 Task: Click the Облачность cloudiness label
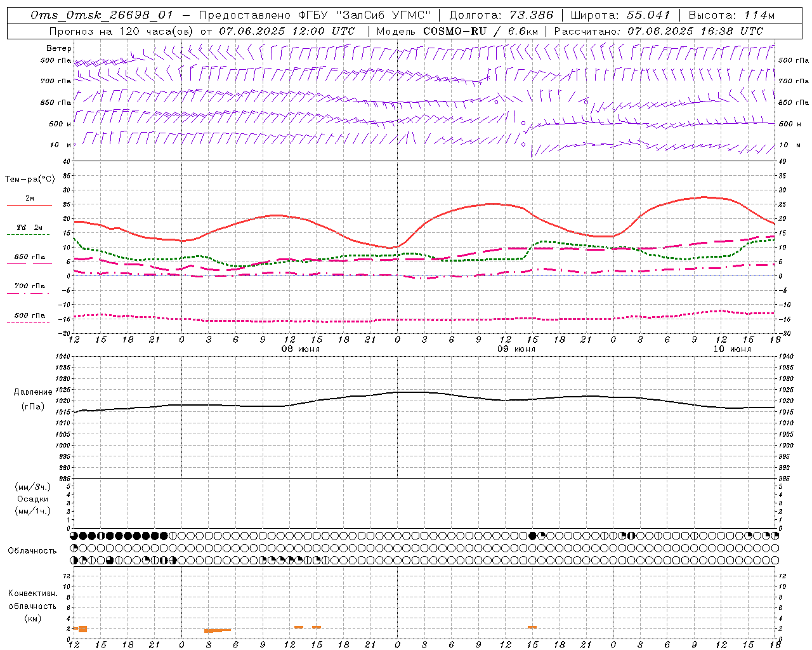click(32, 551)
